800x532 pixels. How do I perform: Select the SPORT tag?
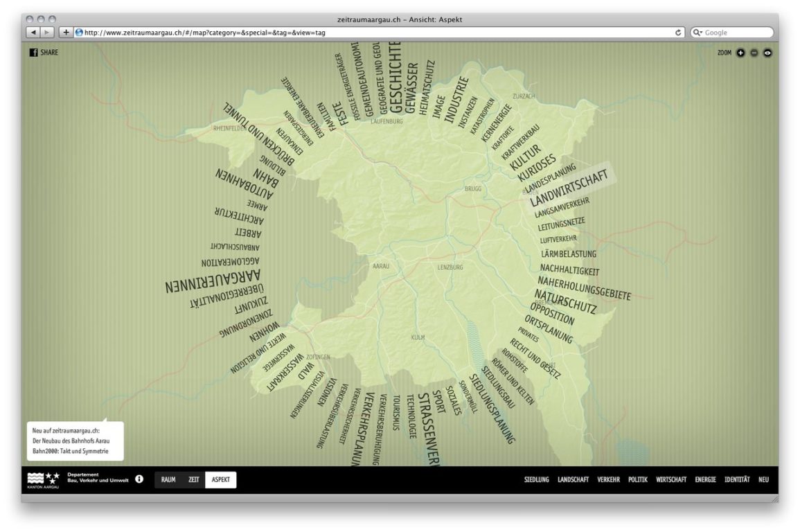pos(438,402)
